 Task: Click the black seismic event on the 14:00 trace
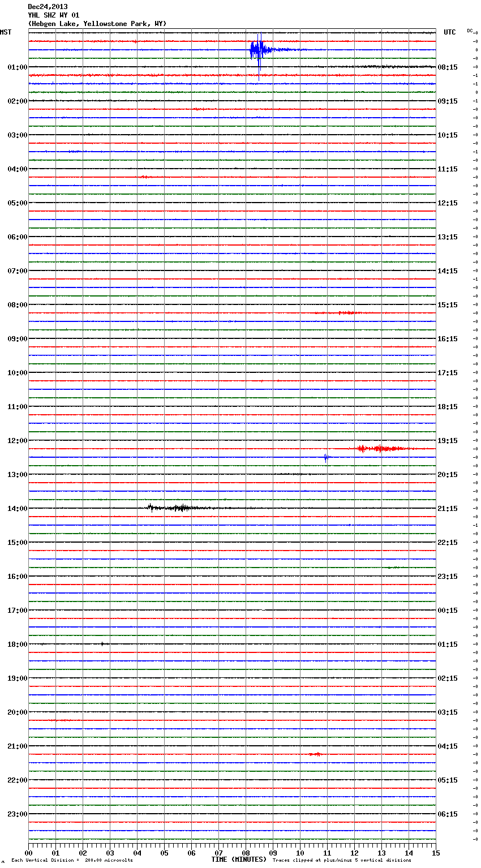pyautogui.click(x=181, y=508)
